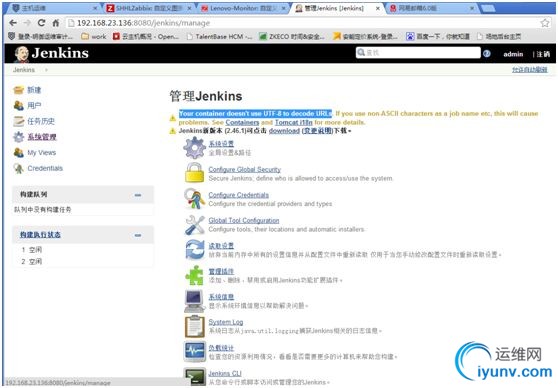Click the gear icon for system settings
The height and width of the screenshot is (388, 558).
[194, 148]
